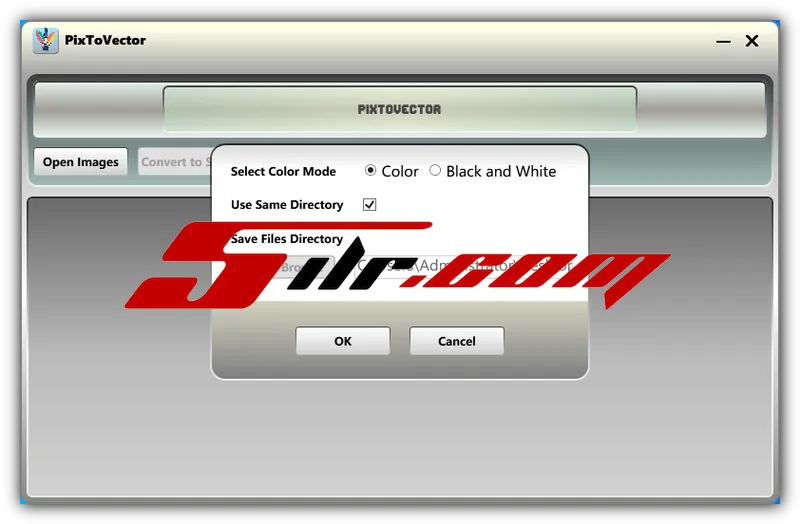The width and height of the screenshot is (800, 524).
Task: Click the PixToVector window title text
Action: (x=105, y=40)
